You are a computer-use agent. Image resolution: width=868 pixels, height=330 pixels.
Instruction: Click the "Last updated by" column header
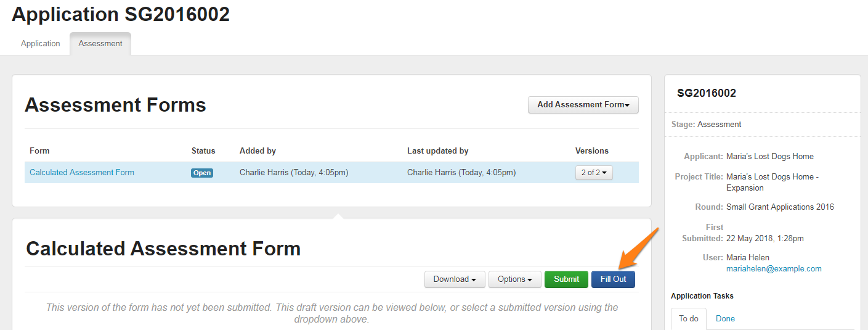tap(437, 151)
